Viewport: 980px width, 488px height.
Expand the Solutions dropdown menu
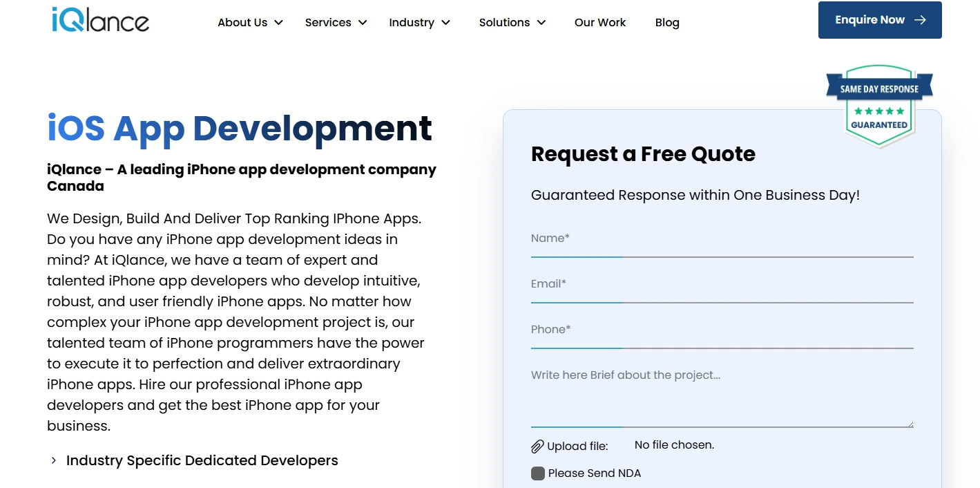click(512, 22)
